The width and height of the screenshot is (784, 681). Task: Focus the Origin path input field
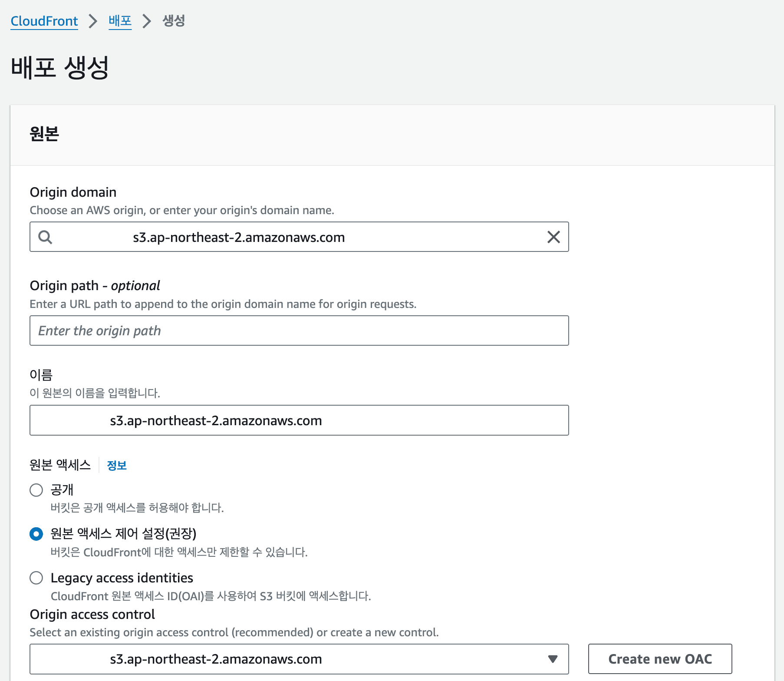pyautogui.click(x=299, y=331)
